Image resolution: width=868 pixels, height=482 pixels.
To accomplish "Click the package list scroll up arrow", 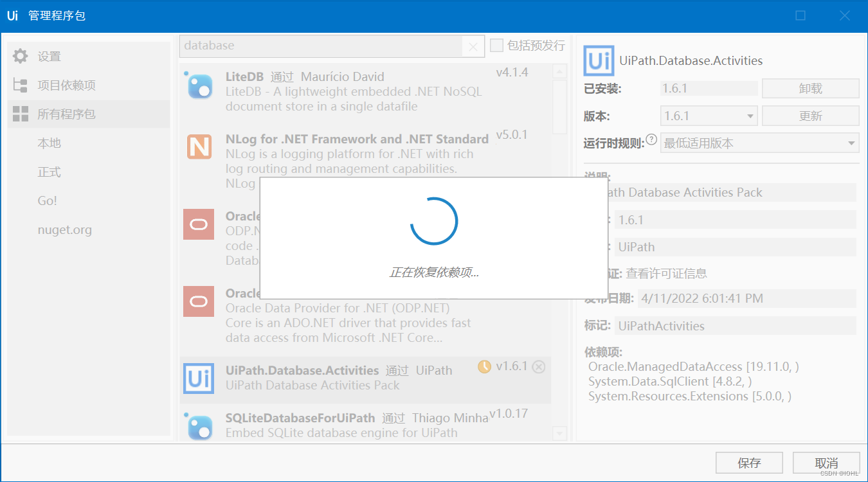I will tap(559, 71).
